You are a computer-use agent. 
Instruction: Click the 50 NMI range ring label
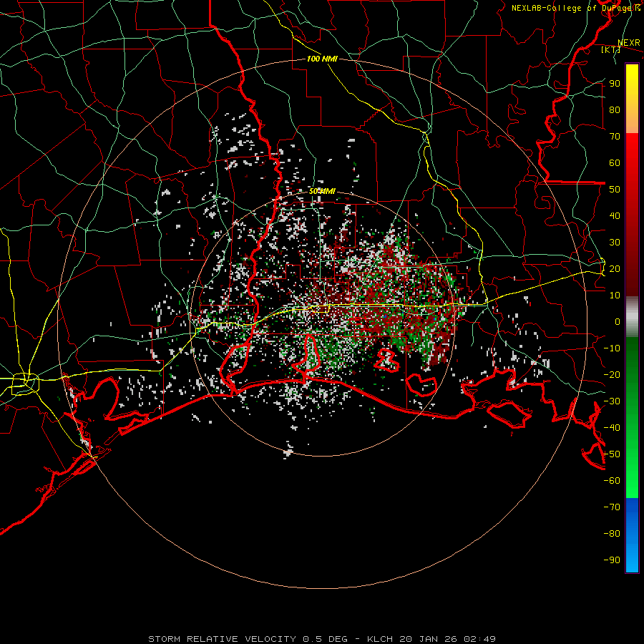[322, 191]
